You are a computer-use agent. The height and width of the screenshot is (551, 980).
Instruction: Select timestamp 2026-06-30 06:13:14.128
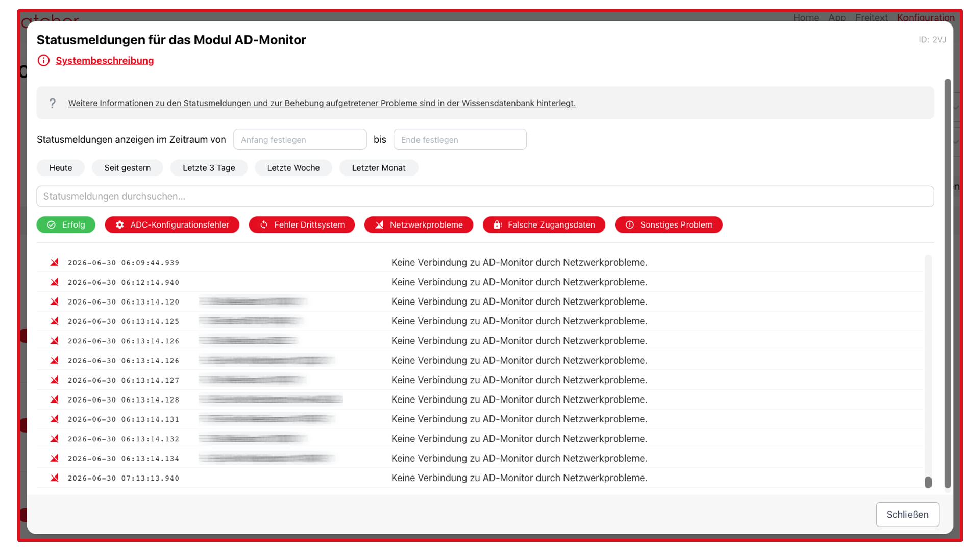[x=124, y=400]
